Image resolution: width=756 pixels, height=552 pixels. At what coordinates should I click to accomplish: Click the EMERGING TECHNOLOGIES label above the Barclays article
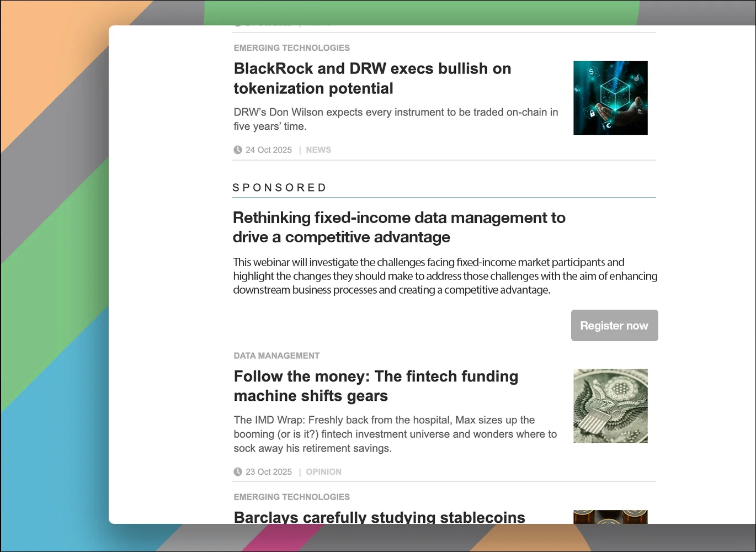[x=291, y=496]
